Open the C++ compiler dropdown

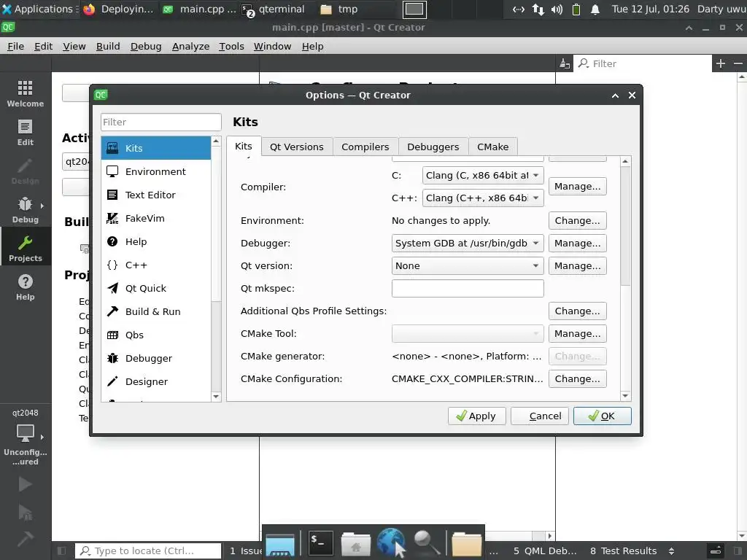pos(483,198)
